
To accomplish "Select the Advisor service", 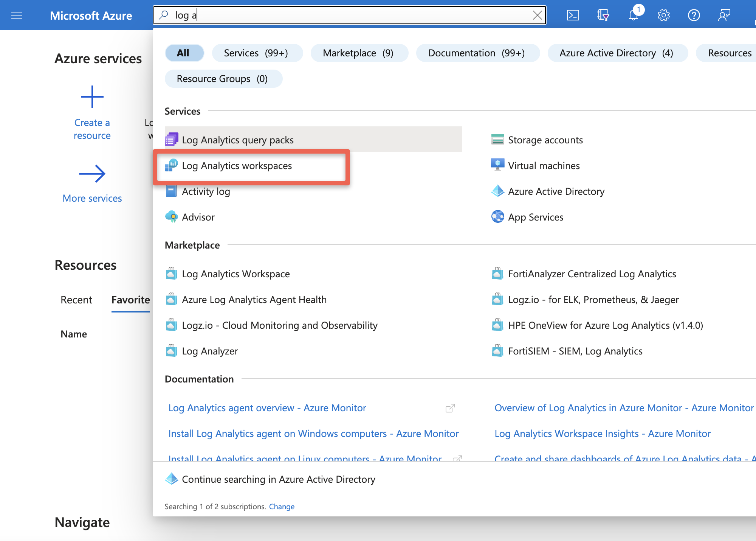I will (198, 217).
